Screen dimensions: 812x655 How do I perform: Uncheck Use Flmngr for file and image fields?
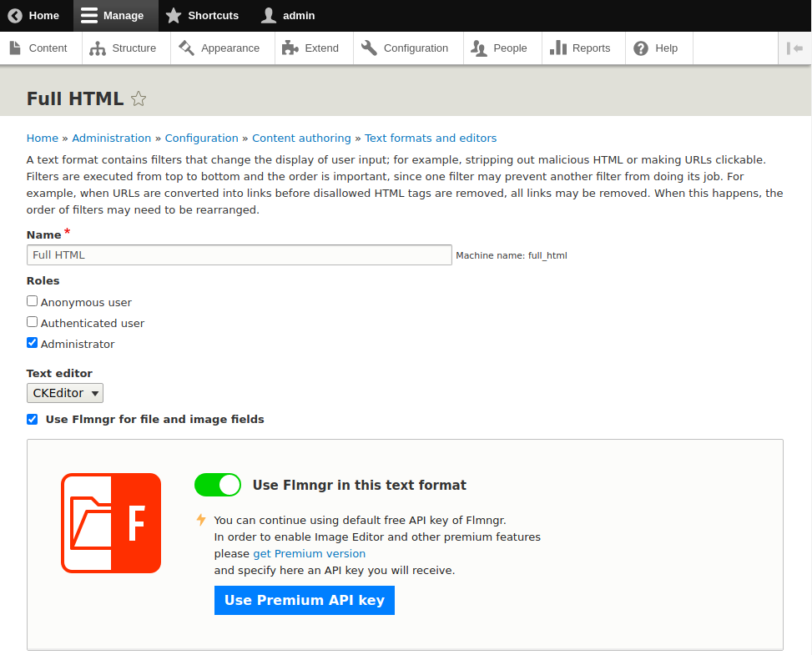32,419
